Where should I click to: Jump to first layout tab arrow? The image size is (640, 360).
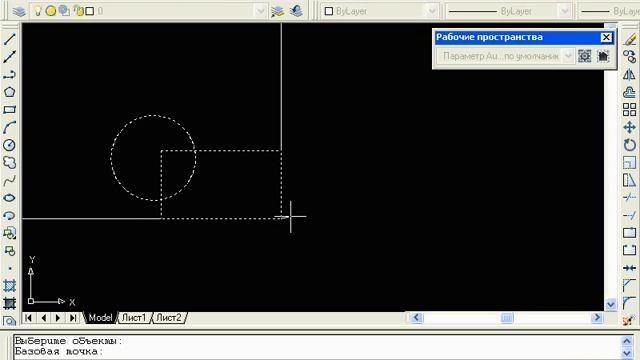[29, 318]
